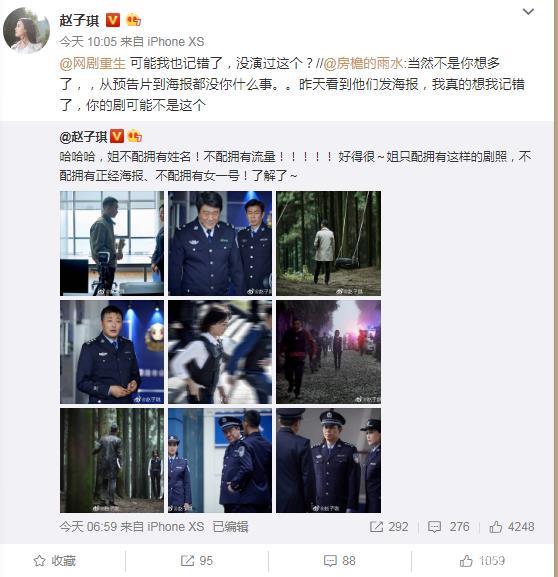Click the original post's 今天 06:59 timestamp
Screen dimensions: 558x577
coord(88,527)
